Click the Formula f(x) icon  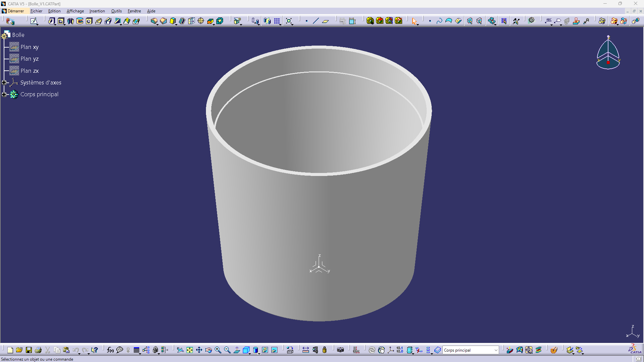pyautogui.click(x=110, y=350)
